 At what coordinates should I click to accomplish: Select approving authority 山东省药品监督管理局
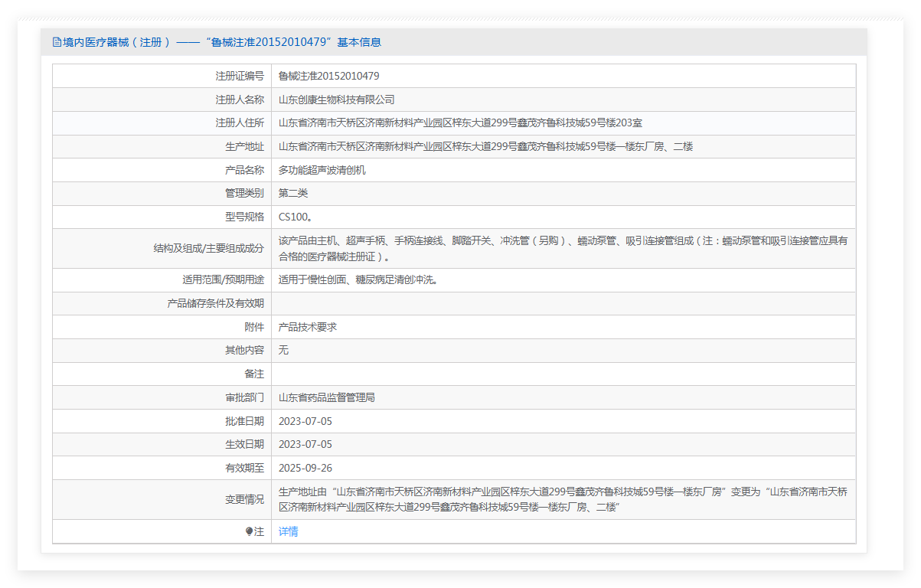point(327,397)
